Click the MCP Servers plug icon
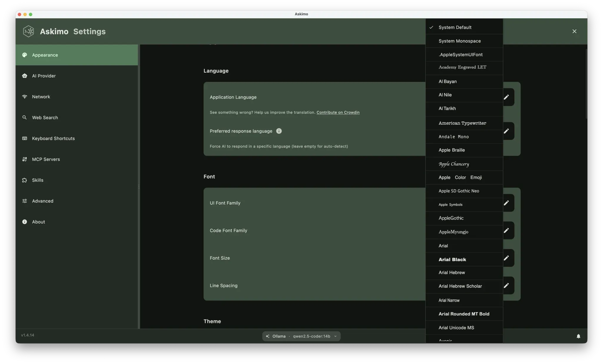Screen dimensions: 603x364 [x=25, y=159]
